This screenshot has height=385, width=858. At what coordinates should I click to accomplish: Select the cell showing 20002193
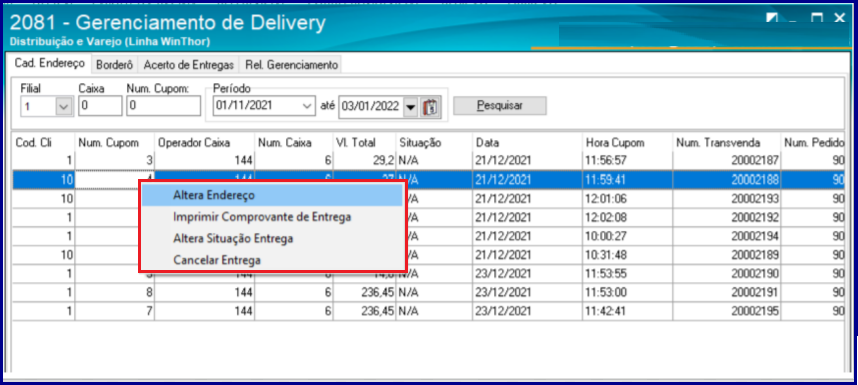coord(727,199)
